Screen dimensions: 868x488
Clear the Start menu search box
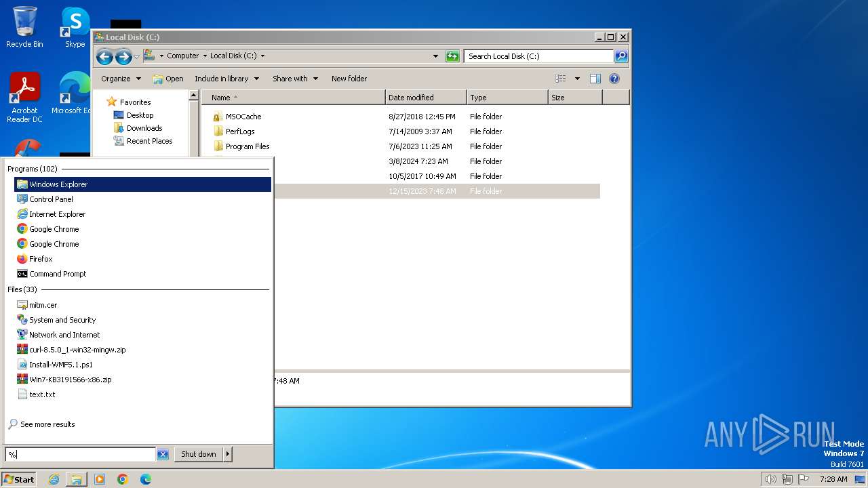pyautogui.click(x=163, y=454)
